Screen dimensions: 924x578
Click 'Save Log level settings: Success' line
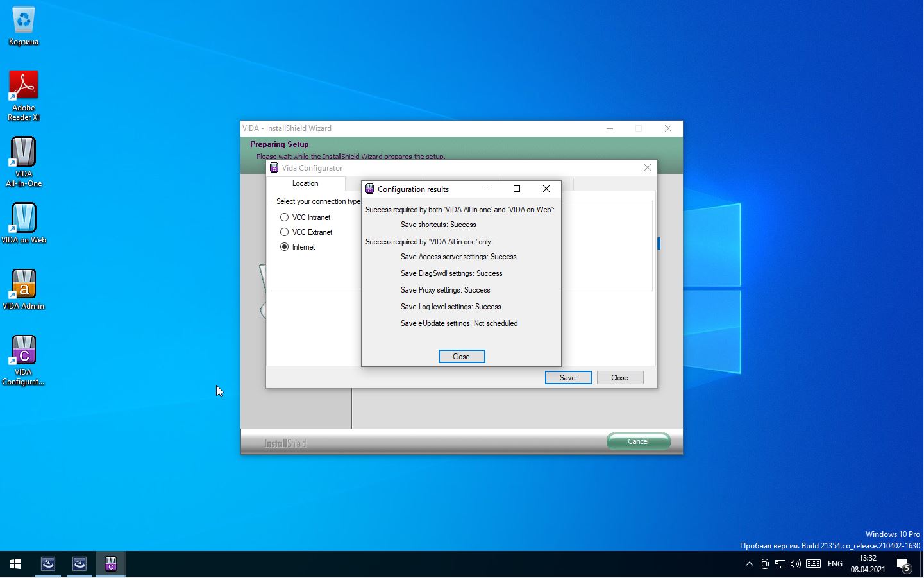[451, 307]
